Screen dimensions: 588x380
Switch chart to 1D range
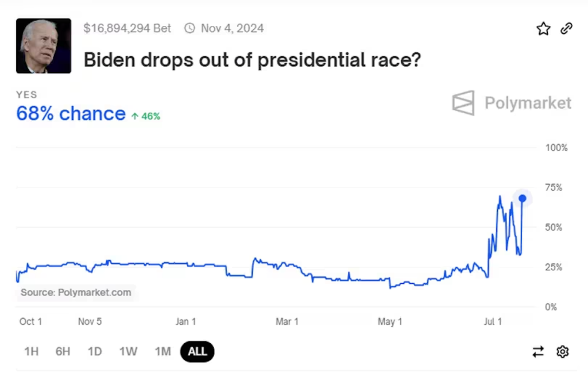[x=95, y=351]
